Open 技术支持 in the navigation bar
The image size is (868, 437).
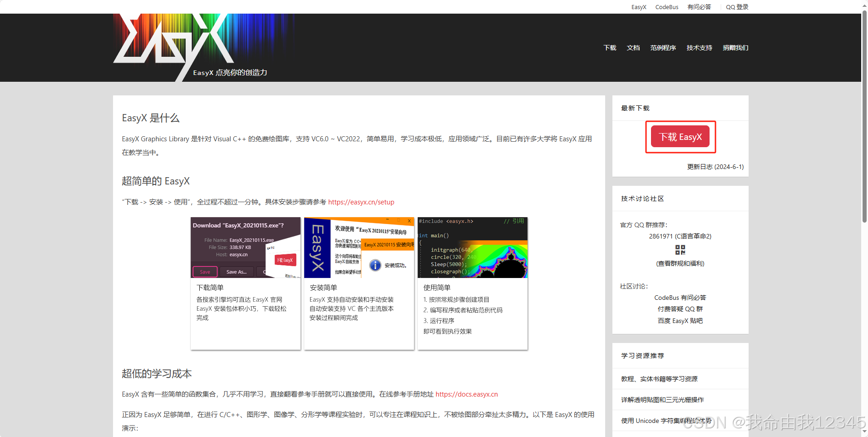[x=699, y=48]
